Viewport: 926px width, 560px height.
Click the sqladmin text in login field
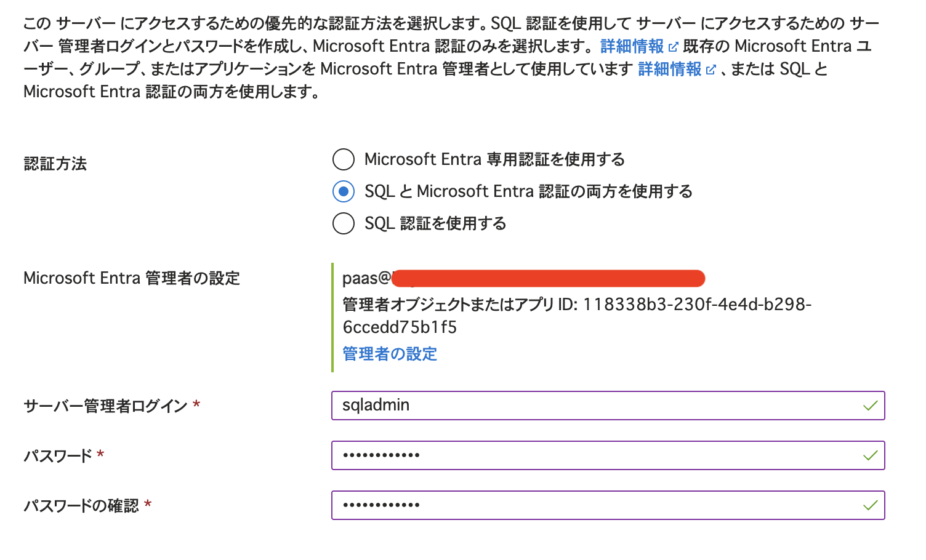click(375, 405)
